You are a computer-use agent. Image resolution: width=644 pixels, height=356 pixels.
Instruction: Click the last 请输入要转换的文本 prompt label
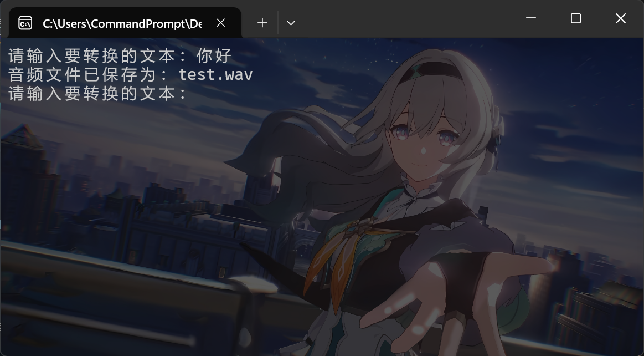(97, 94)
